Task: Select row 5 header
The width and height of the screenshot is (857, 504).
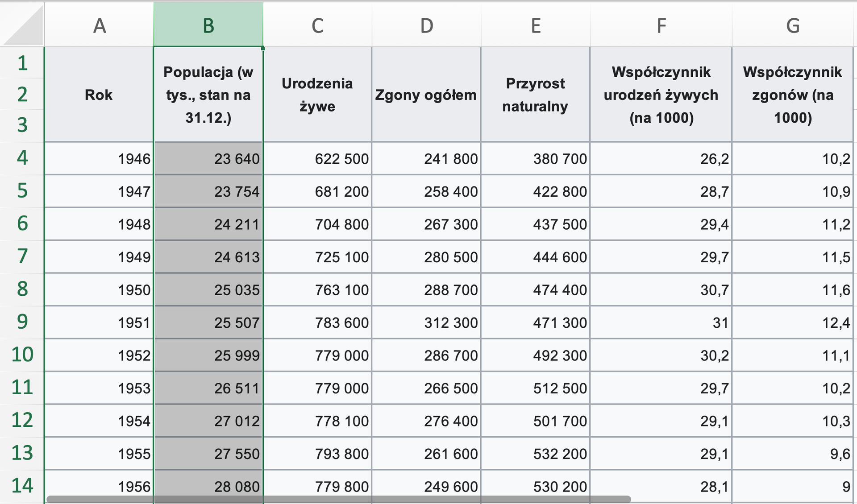Action: coord(22,191)
